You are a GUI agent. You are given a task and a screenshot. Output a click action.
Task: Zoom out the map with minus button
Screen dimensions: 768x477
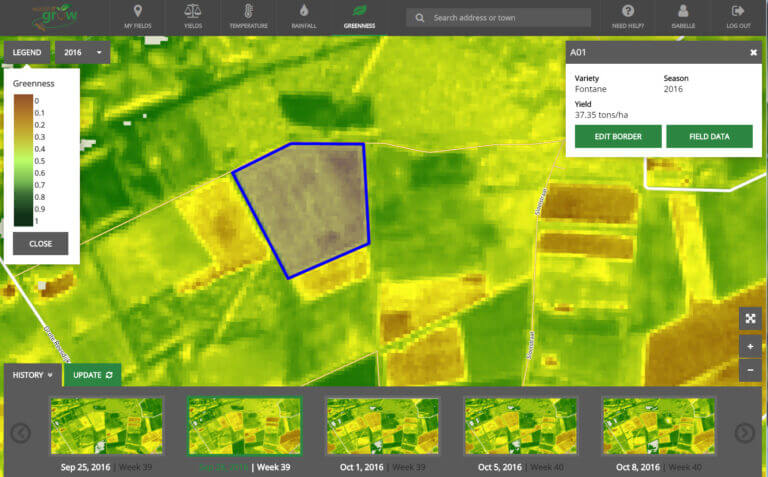(751, 369)
